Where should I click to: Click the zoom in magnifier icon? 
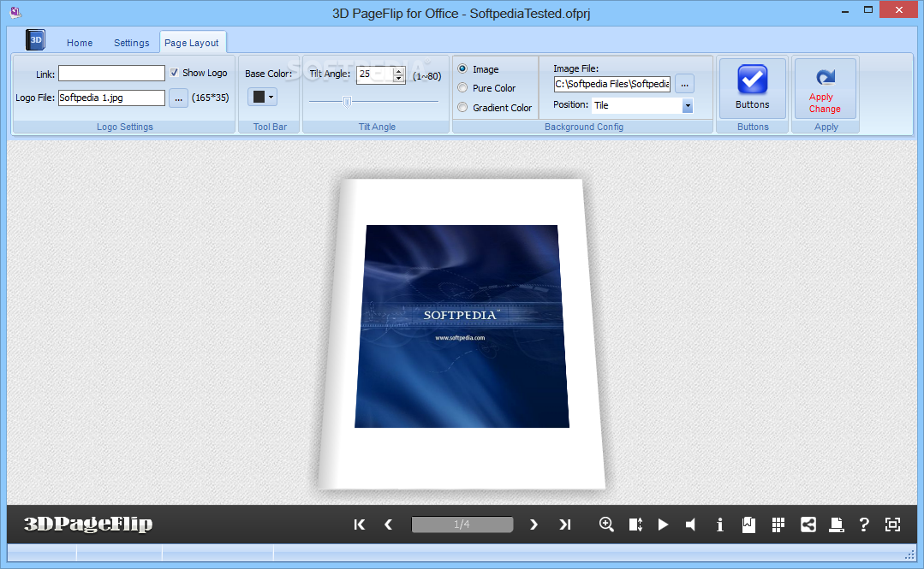[606, 525]
